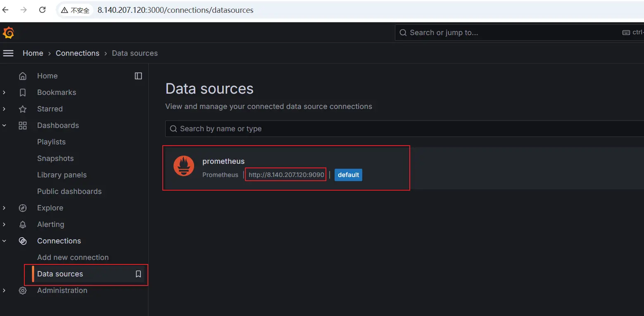Click the Prometheus type label

pos(220,175)
